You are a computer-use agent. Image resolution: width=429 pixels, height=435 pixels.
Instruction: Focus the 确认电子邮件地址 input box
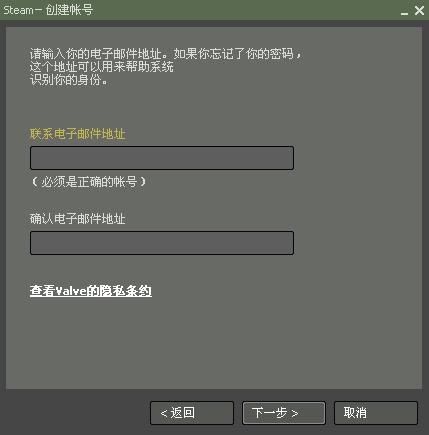coord(162,243)
